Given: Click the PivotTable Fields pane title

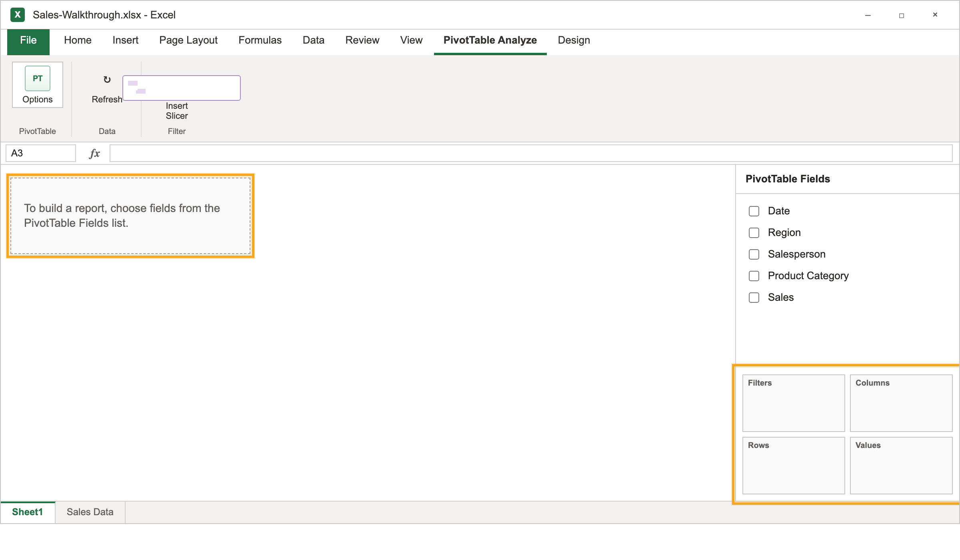Looking at the screenshot, I should pyautogui.click(x=788, y=179).
